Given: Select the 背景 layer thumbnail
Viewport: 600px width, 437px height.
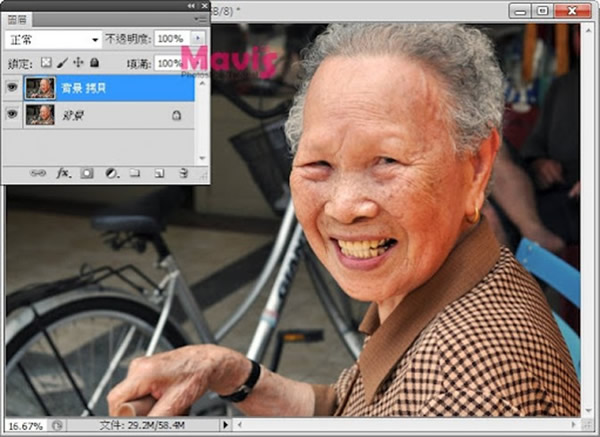Looking at the screenshot, I should [40, 115].
